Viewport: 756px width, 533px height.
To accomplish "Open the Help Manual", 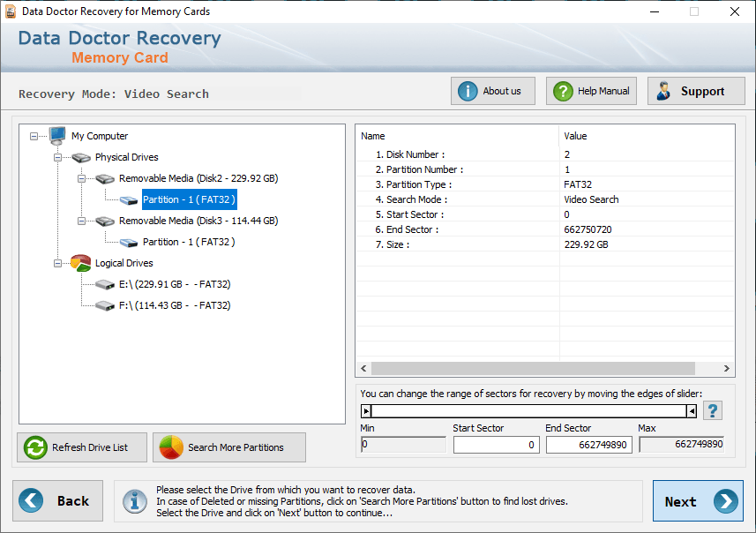I will (591, 91).
